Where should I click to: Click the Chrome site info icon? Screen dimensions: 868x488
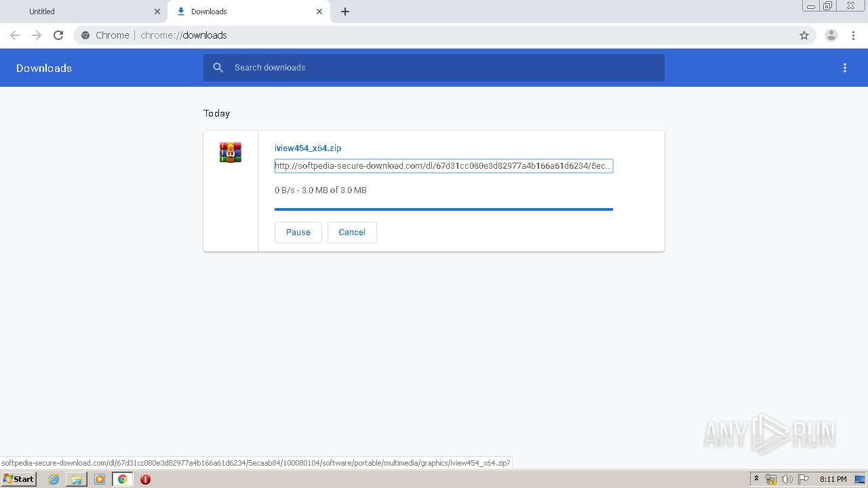pos(85,35)
